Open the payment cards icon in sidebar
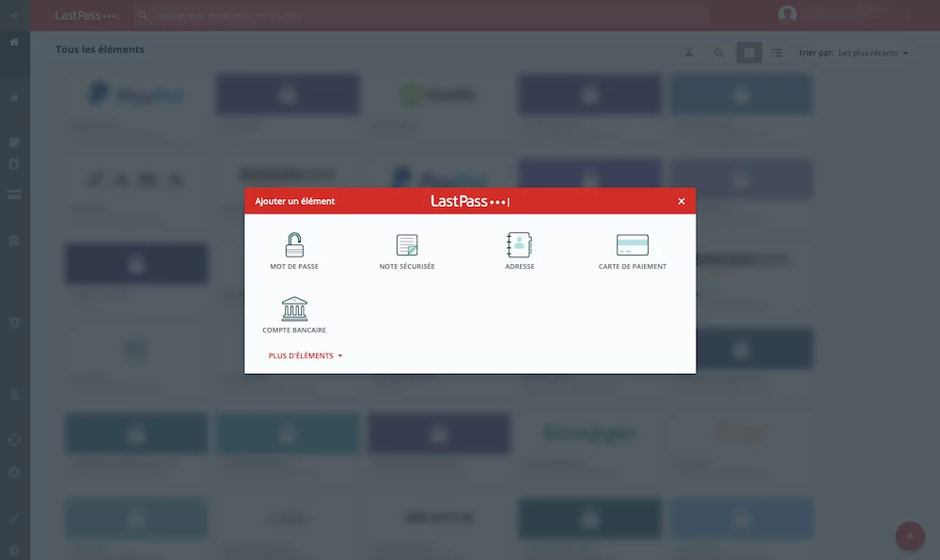The image size is (940, 560). click(14, 194)
